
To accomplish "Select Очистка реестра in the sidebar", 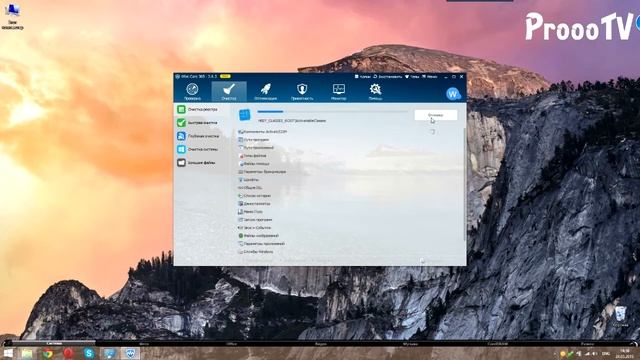I will 202,109.
